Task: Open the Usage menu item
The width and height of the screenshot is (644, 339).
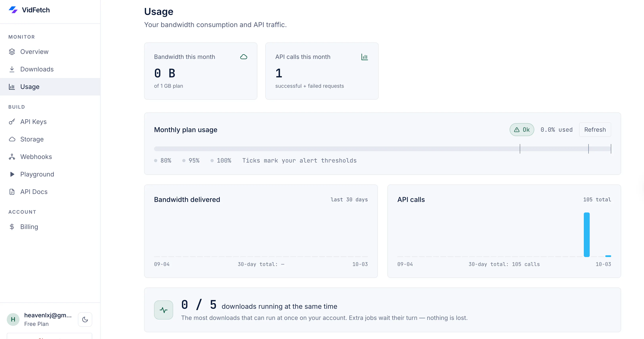Action: click(x=50, y=87)
